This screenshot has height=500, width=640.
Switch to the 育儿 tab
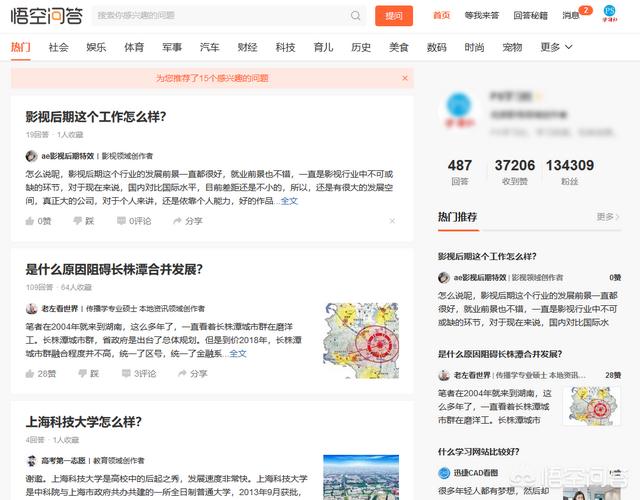323,47
